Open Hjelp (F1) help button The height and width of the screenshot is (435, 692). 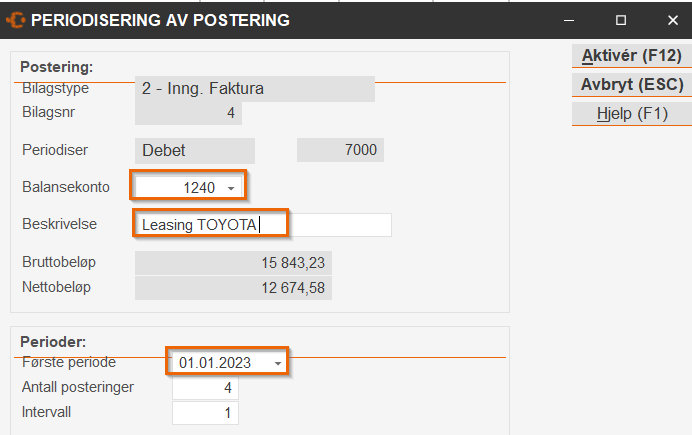tap(631, 114)
